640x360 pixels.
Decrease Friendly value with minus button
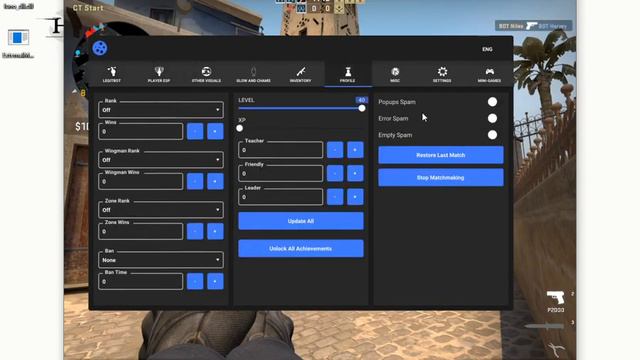(335, 173)
